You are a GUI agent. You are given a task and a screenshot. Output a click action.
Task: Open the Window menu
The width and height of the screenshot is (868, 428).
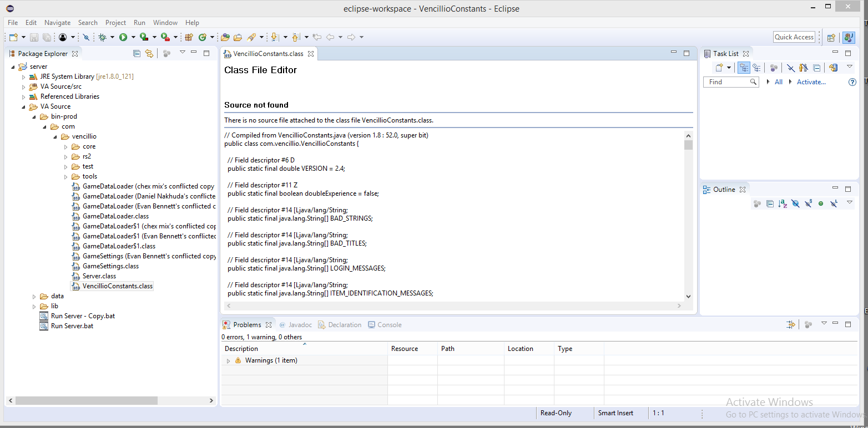coord(165,23)
